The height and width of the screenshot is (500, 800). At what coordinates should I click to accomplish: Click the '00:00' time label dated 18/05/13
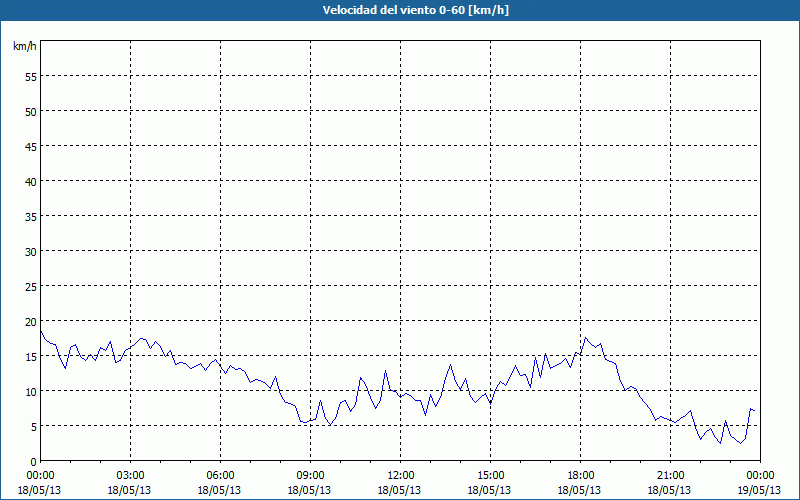click(x=40, y=476)
